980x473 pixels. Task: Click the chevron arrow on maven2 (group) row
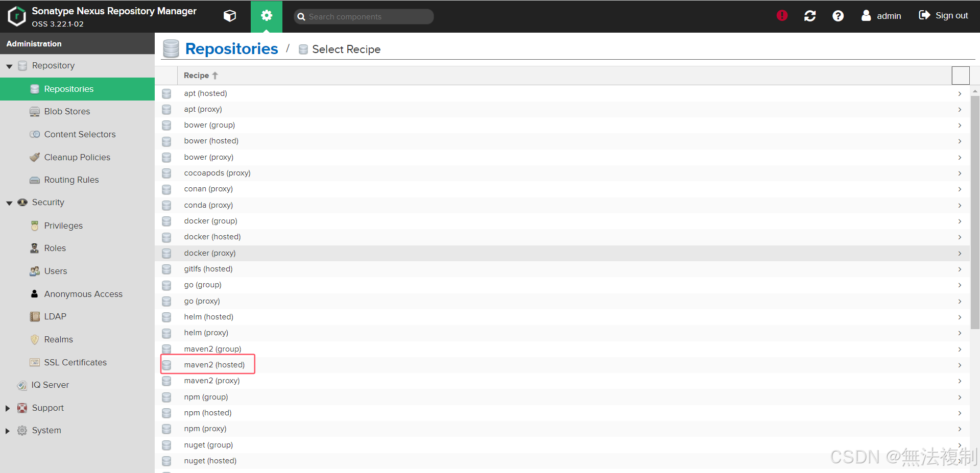click(x=960, y=350)
